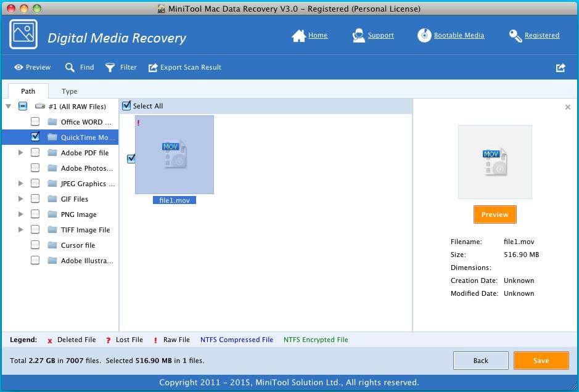Viewport: 579px width, 392px height.
Task: Click the Bootable Media disc icon
Action: [x=424, y=35]
